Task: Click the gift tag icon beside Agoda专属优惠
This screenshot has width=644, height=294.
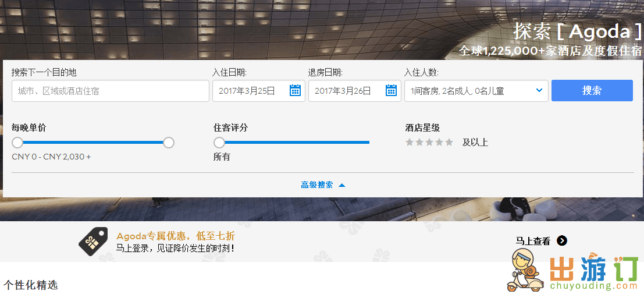Action: pos(93,242)
